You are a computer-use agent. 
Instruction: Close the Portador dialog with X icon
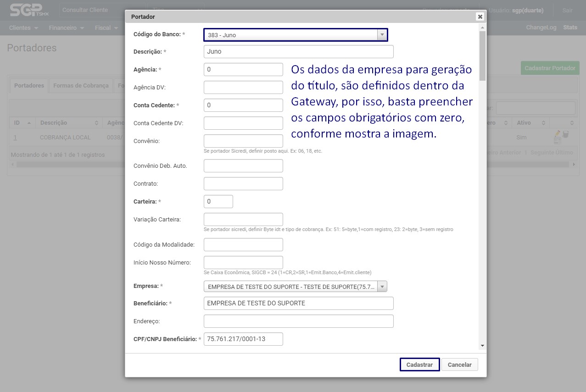point(480,17)
